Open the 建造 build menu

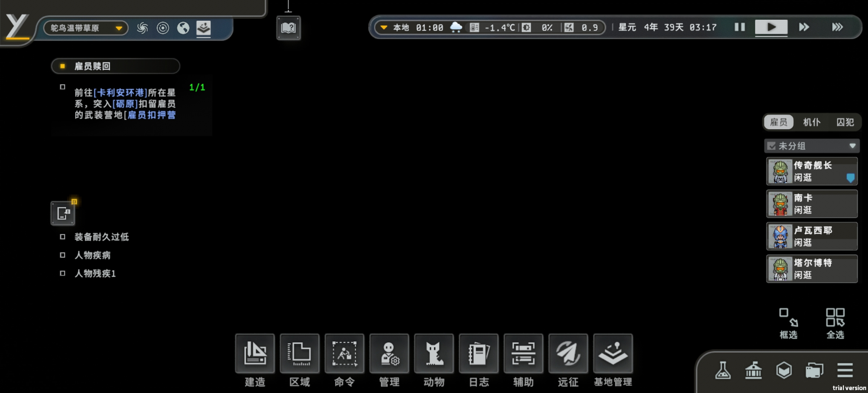click(255, 353)
